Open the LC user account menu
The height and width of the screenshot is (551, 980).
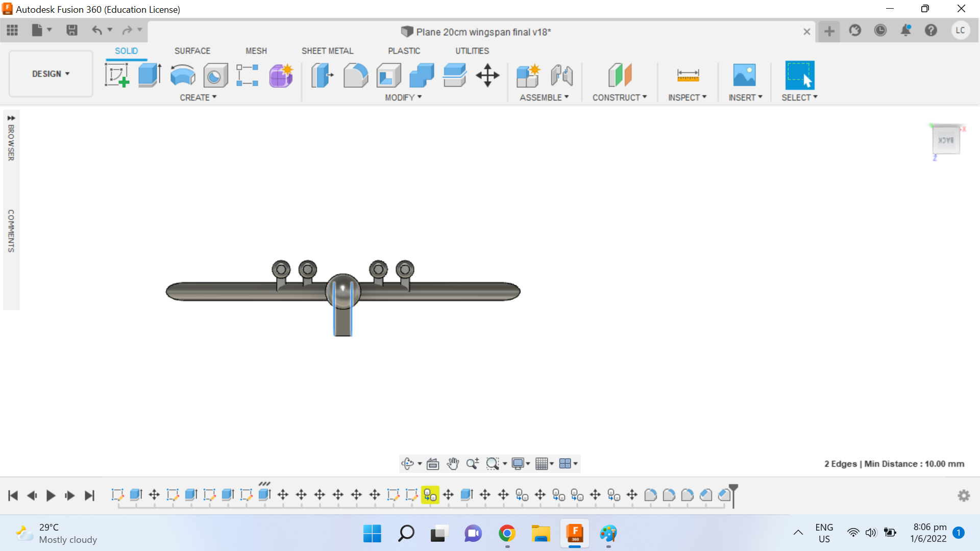point(961,30)
